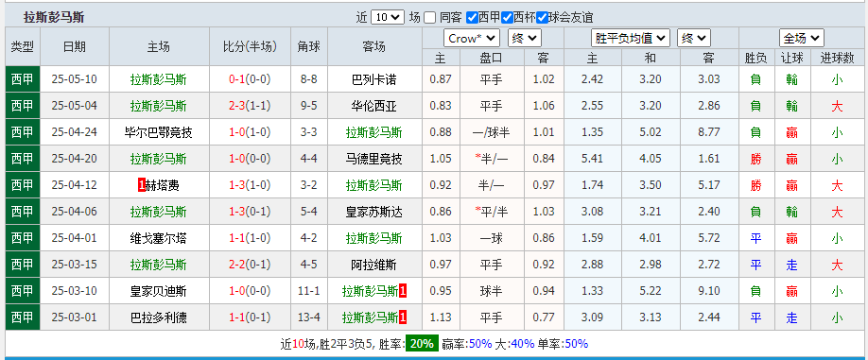Open home team 赫塔费 link

pos(163,185)
